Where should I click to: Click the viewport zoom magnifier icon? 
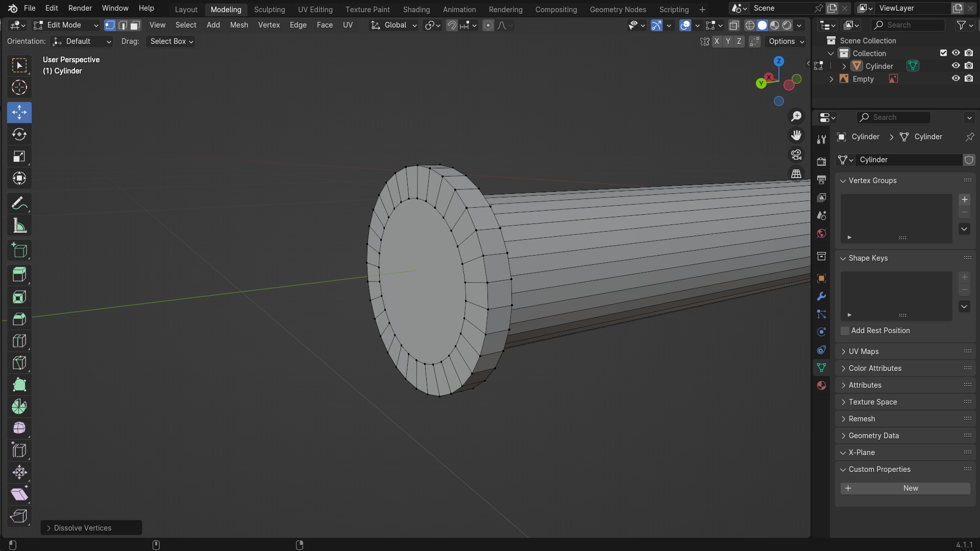pos(796,116)
